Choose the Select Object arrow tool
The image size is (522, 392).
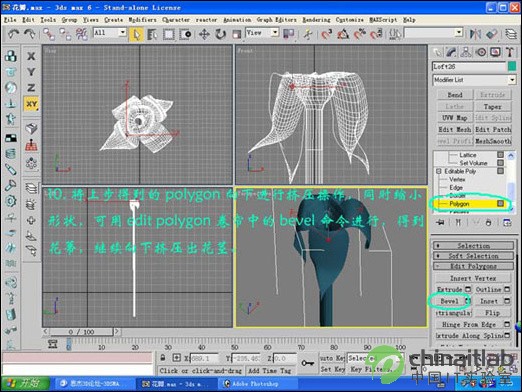[137, 34]
